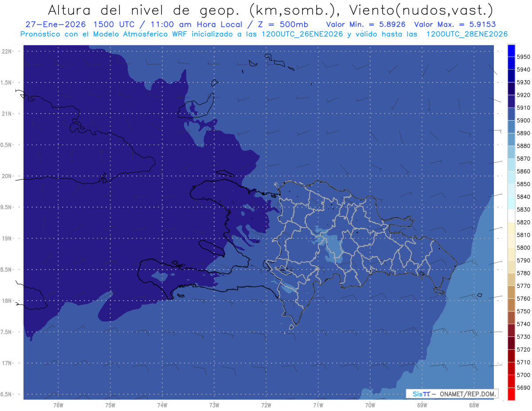Click the '5900' colorbar label
532x411 pixels.
click(x=523, y=120)
